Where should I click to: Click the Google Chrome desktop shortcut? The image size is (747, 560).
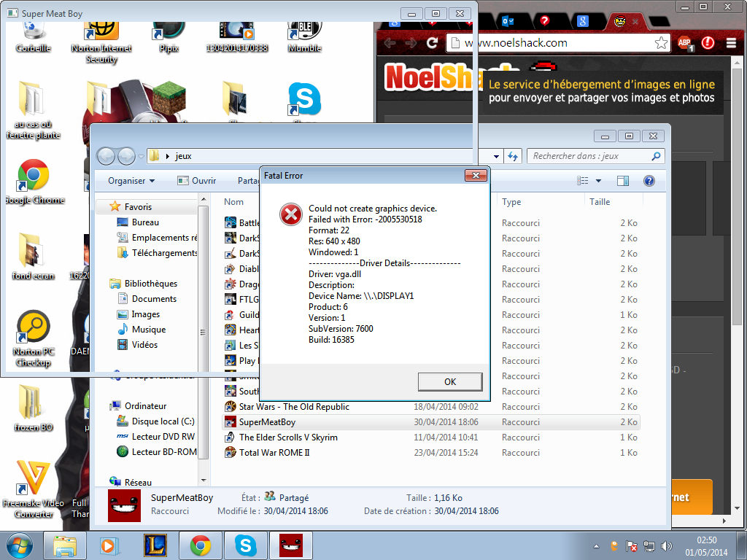[34, 182]
